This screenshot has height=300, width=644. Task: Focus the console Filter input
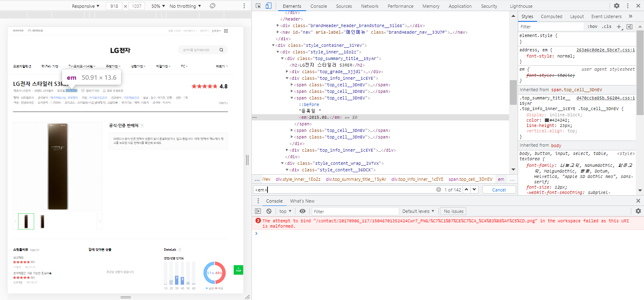pos(355,211)
